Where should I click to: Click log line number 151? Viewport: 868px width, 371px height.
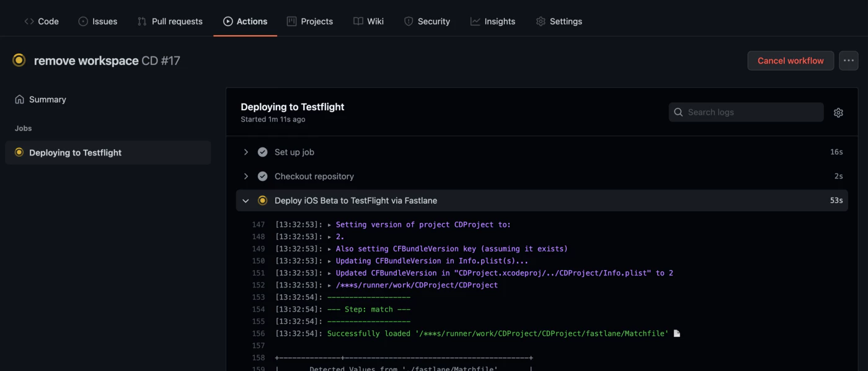click(259, 273)
